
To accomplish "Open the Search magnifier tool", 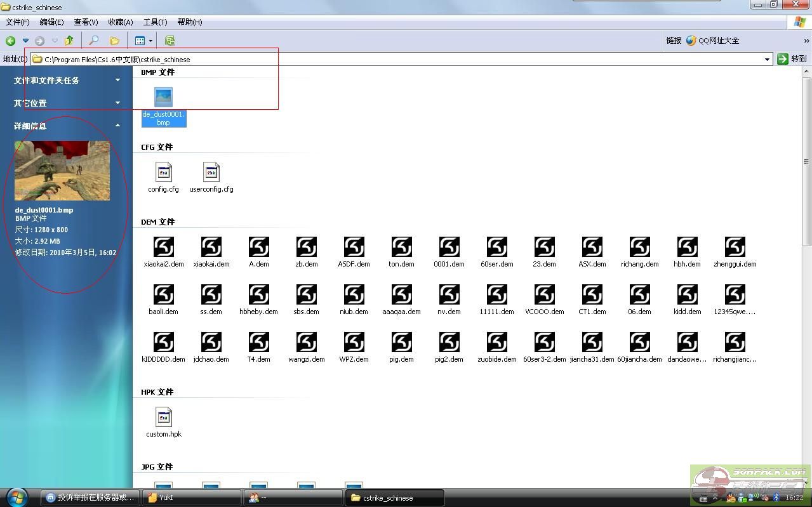I will (93, 41).
